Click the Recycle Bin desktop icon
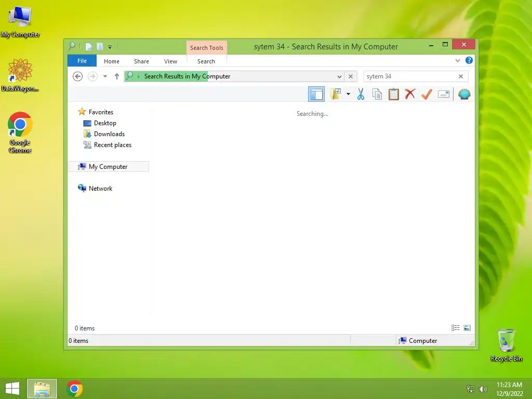 506,345
